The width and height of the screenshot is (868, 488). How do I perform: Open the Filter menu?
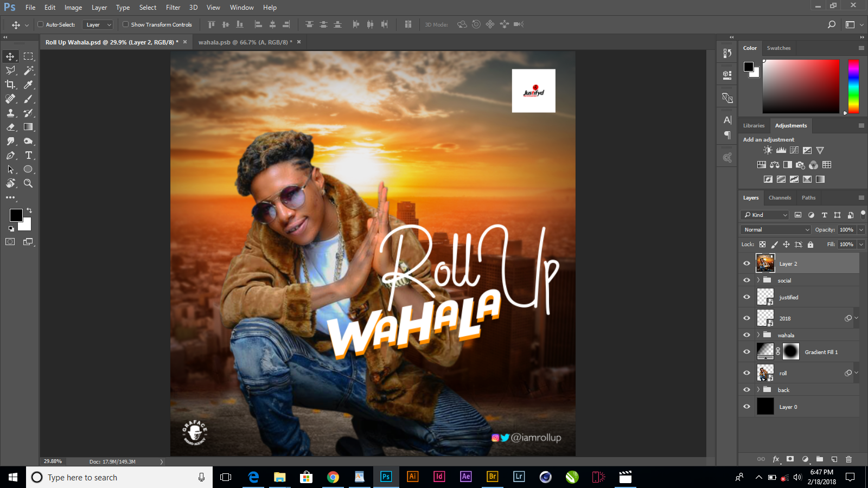pyautogui.click(x=173, y=8)
